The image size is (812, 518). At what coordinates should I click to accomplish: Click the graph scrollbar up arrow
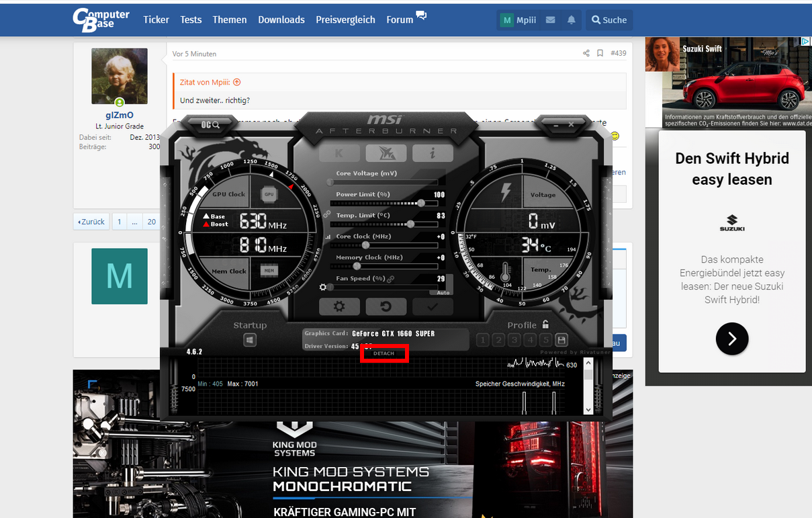coord(588,363)
